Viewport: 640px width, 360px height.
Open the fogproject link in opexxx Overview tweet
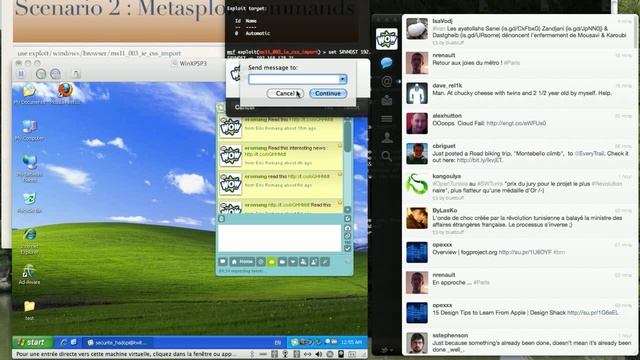526,252
